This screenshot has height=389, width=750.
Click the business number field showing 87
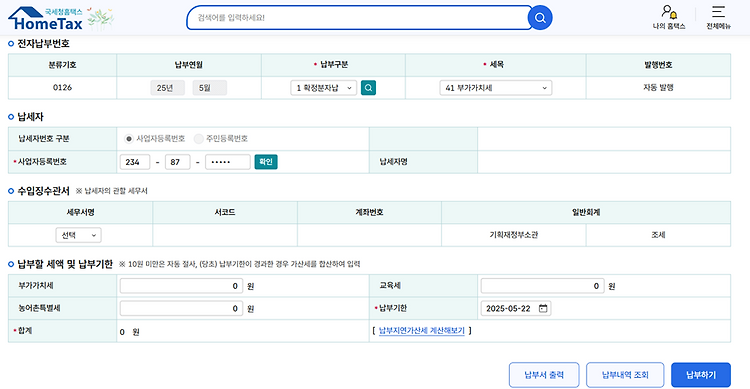pos(177,162)
